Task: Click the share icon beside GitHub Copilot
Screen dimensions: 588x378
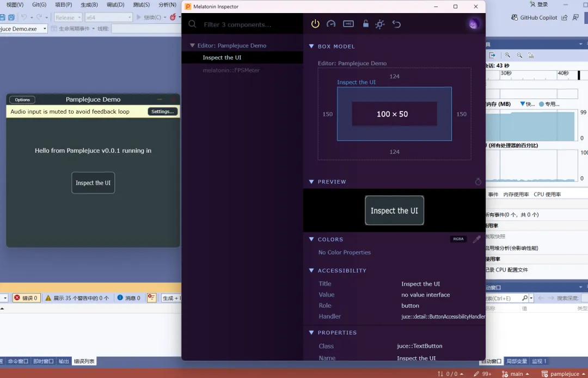Action: click(x=564, y=17)
